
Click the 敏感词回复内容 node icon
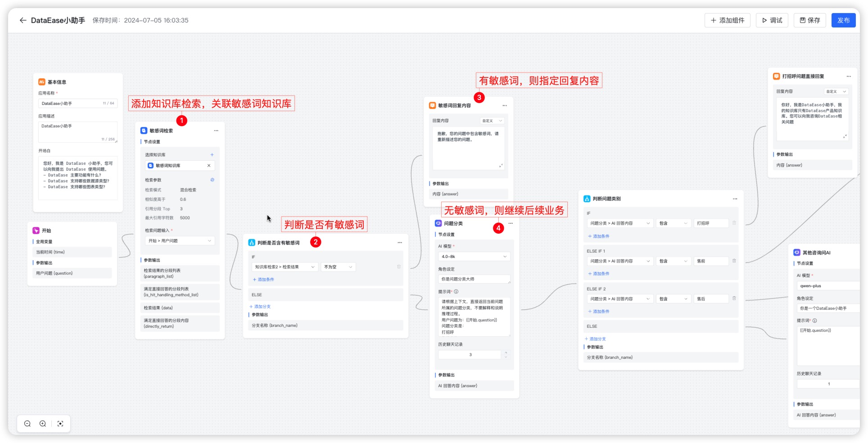(x=432, y=105)
